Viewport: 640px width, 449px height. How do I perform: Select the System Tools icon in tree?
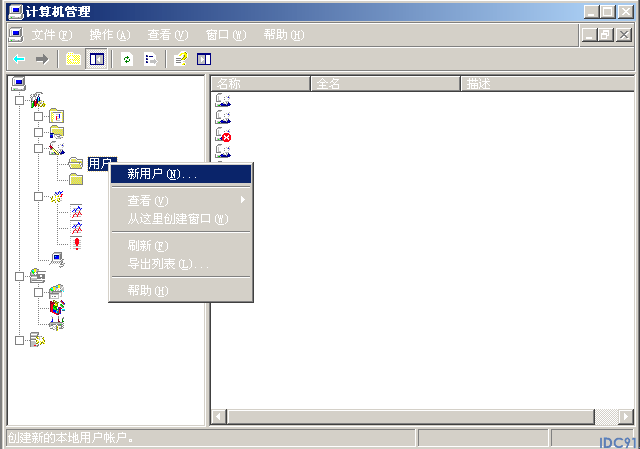(x=38, y=100)
